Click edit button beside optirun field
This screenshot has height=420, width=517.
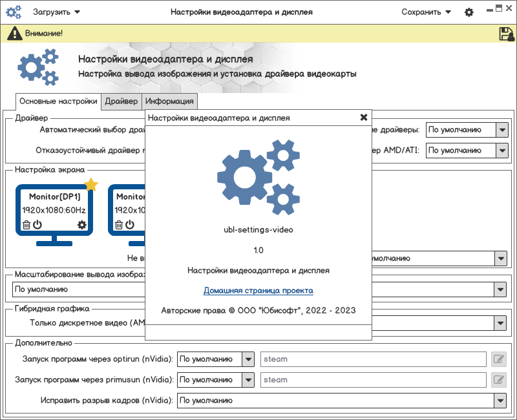(498, 359)
